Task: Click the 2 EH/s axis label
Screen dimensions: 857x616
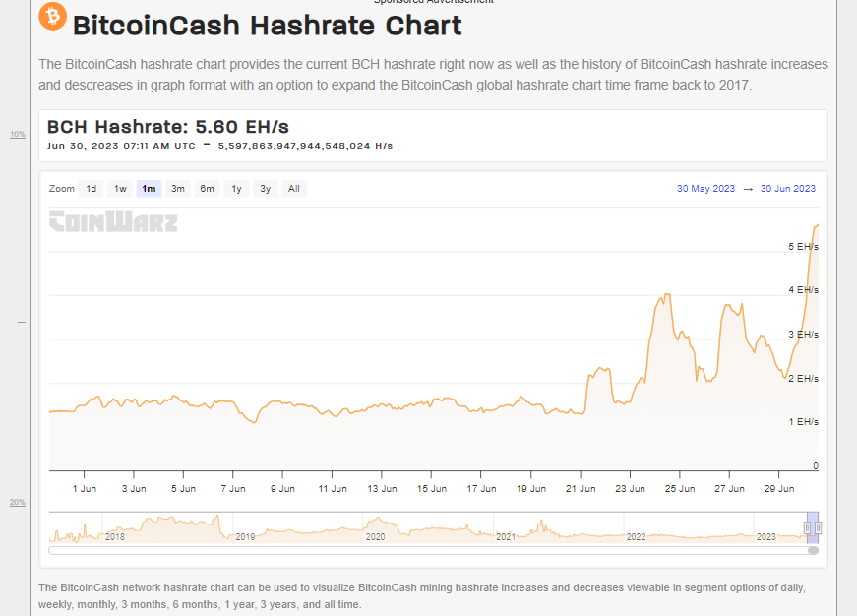Action: [803, 378]
